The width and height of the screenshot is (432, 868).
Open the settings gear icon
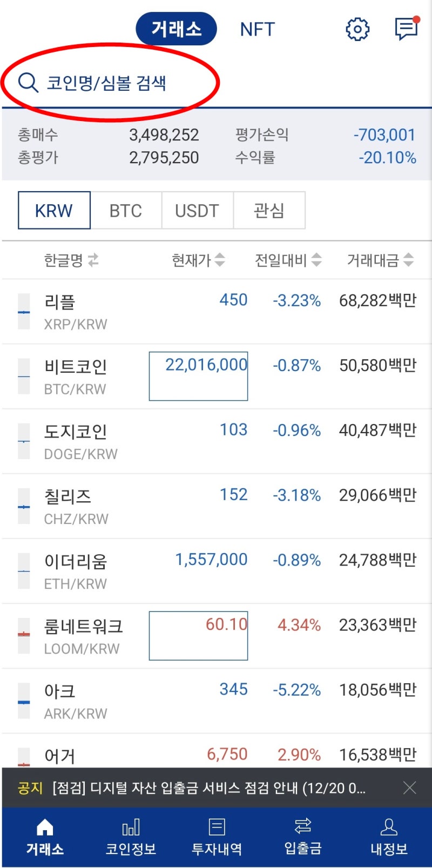point(357,29)
